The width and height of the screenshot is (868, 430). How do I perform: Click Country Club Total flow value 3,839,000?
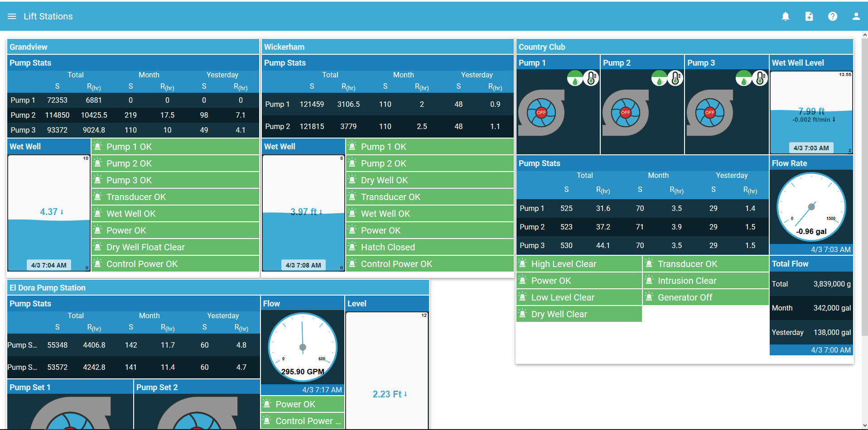[x=832, y=284]
